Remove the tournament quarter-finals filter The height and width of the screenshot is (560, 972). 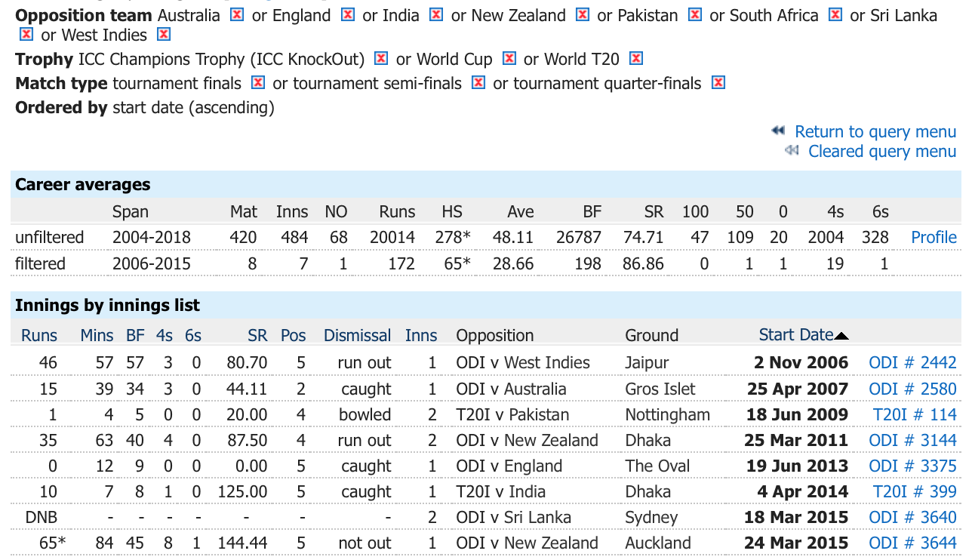point(718,83)
